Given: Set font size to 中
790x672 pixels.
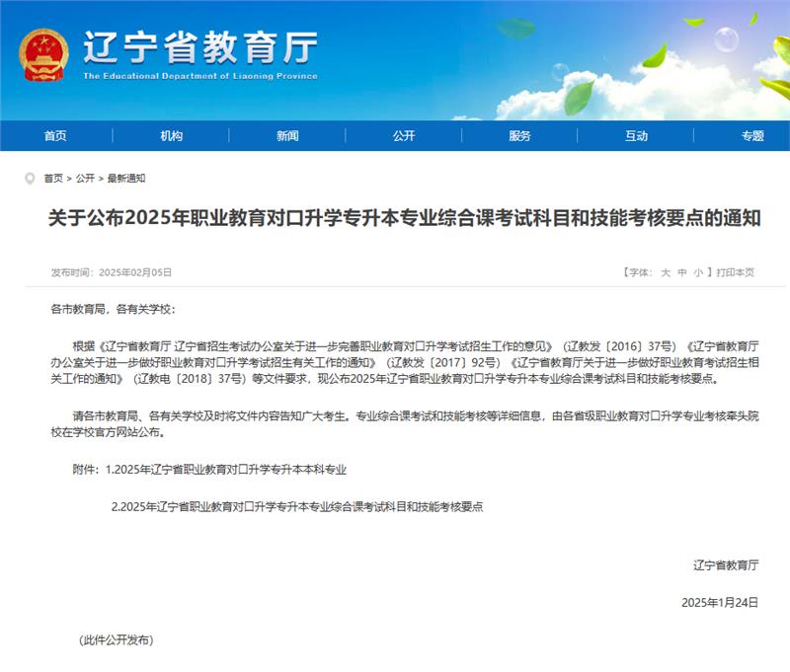Looking at the screenshot, I should pyautogui.click(x=681, y=272).
